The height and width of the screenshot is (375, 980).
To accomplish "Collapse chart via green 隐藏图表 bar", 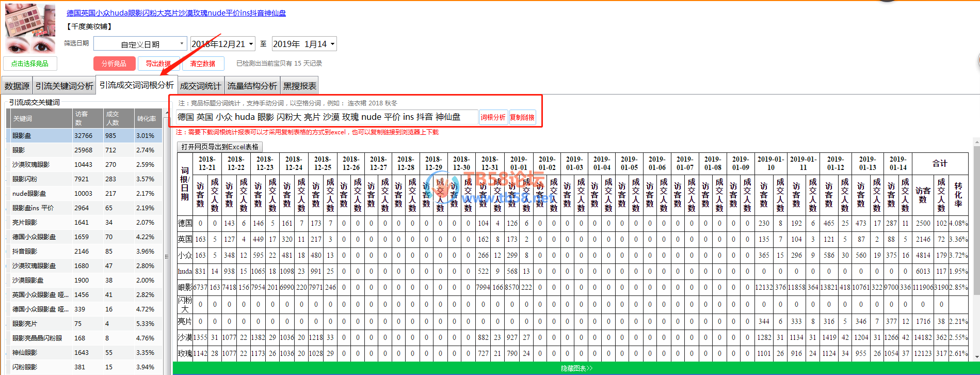I will tap(576, 368).
